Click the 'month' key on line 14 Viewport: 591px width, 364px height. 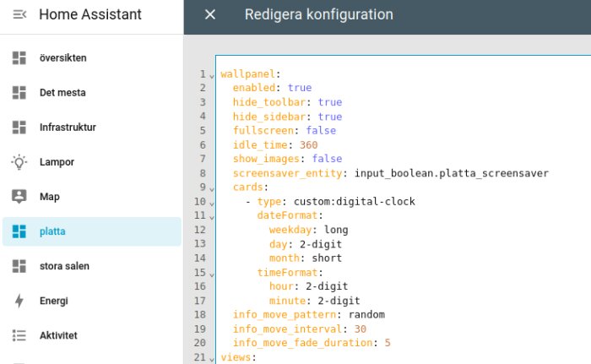click(285, 258)
